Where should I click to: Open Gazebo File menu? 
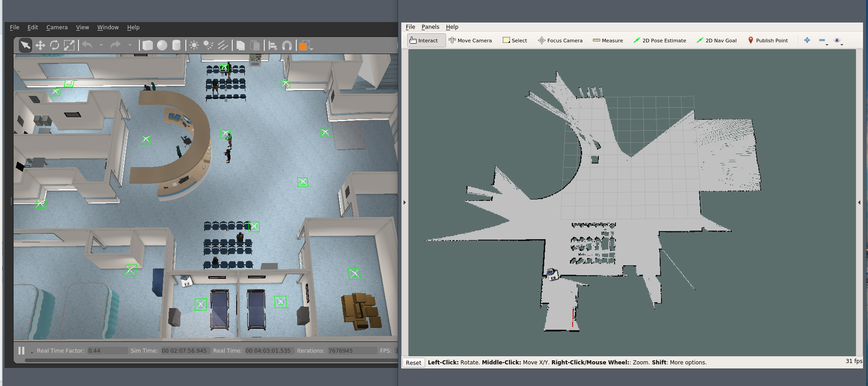(x=14, y=27)
